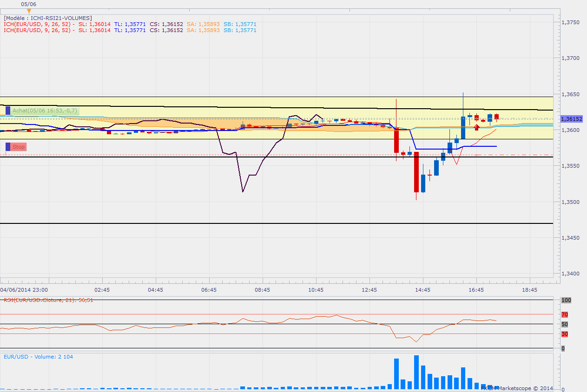Click the 02:45 time axis label
The image size is (587, 392).
click(x=102, y=290)
